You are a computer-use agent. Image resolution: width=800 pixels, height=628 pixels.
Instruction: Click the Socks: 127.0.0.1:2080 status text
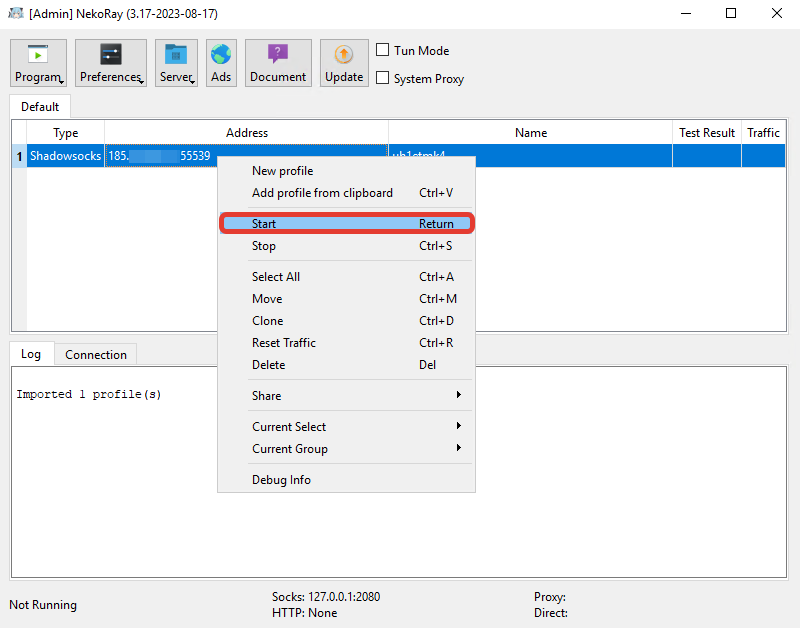[x=326, y=596]
